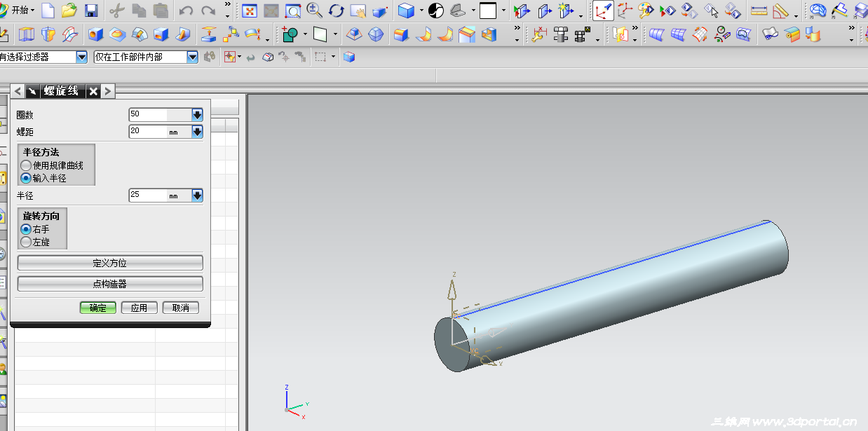The height and width of the screenshot is (431, 868).
Task: Open the radius (半径) dropdown arrow
Action: 197,196
